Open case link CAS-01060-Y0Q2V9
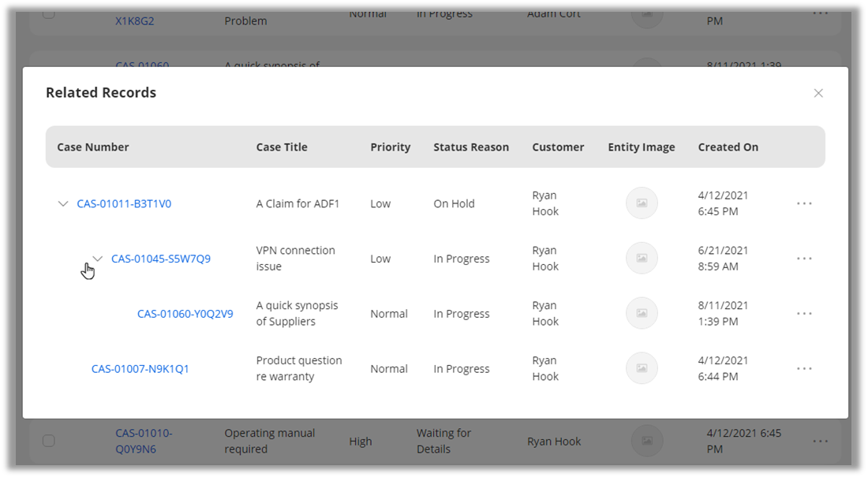Screen dimensions: 868x477 click(185, 314)
